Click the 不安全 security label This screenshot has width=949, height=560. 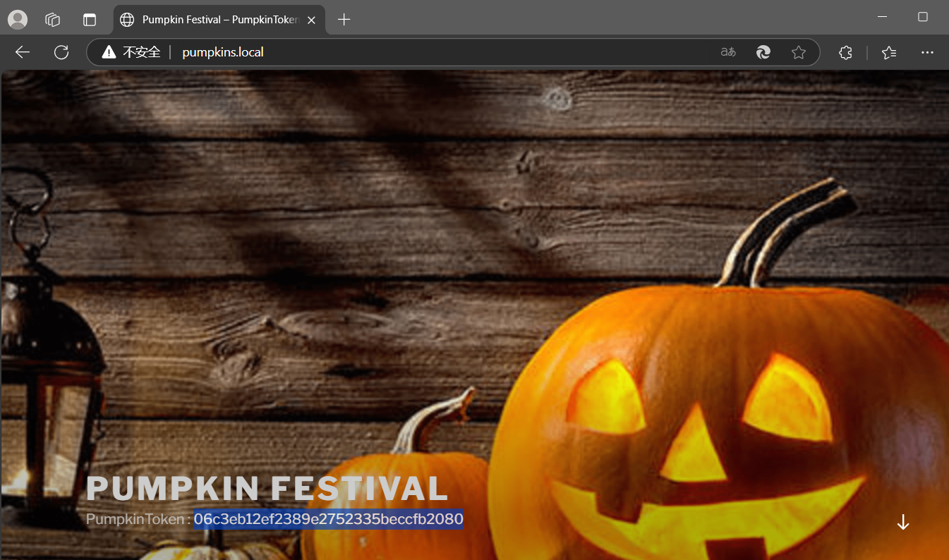tap(142, 52)
